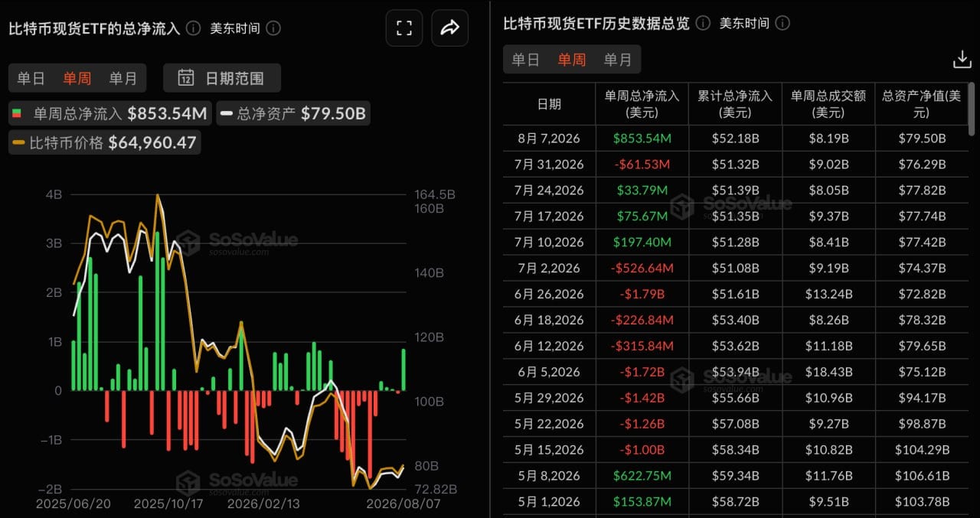Info icon beside left 美东时间 label
The height and width of the screenshot is (518, 980).
273,28
